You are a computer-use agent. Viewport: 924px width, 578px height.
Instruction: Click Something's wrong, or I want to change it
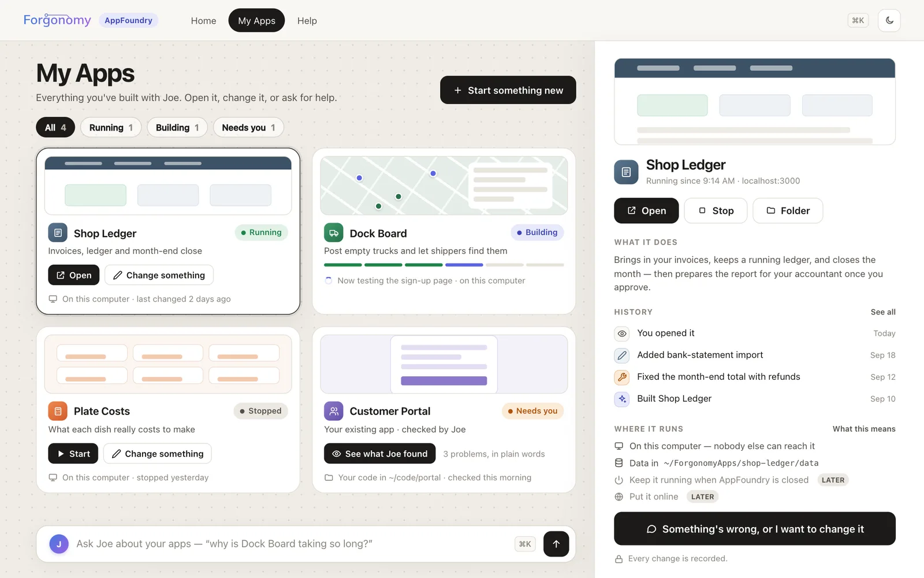pos(755,529)
